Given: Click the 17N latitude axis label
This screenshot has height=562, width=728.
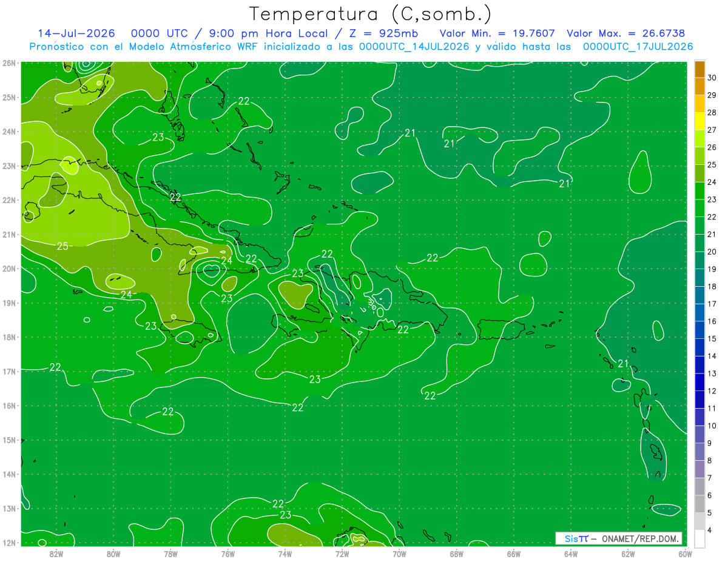Looking at the screenshot, I should click(x=9, y=371).
